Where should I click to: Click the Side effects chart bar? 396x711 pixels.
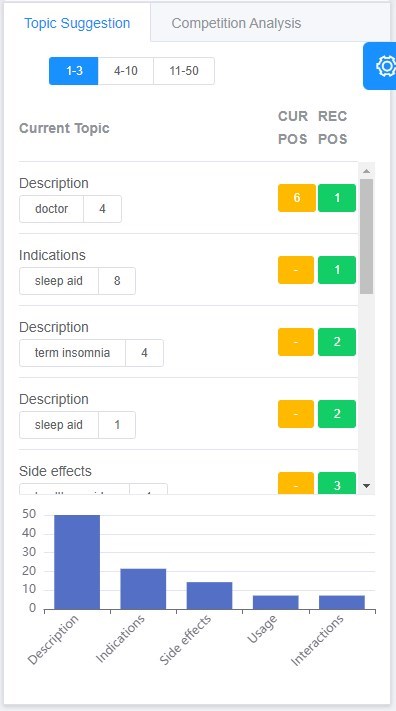coord(210,595)
